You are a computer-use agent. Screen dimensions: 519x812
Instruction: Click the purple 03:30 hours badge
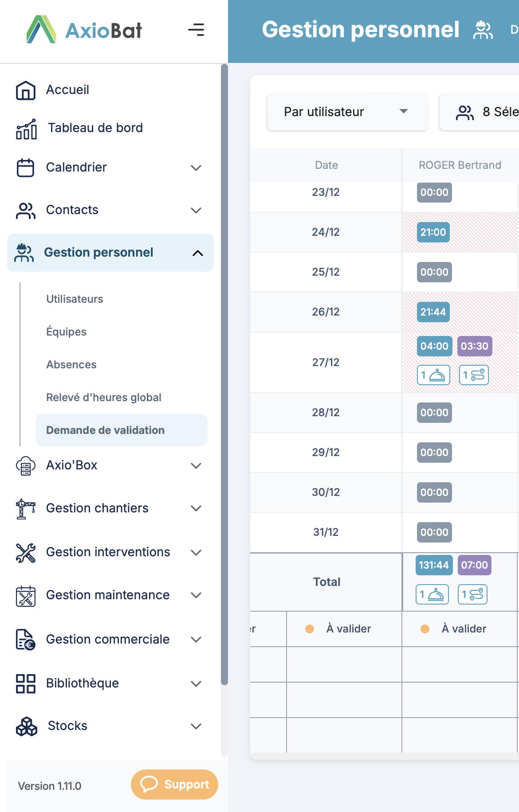474,346
